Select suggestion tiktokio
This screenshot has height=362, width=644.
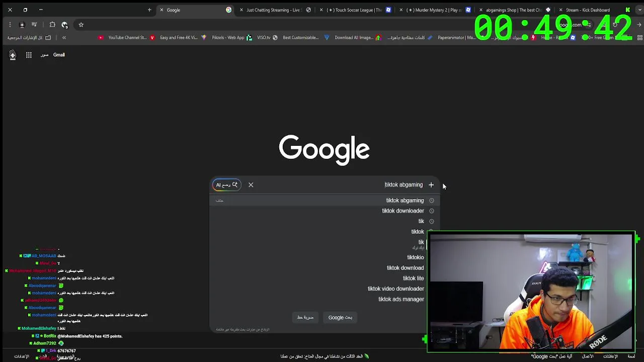416,257
